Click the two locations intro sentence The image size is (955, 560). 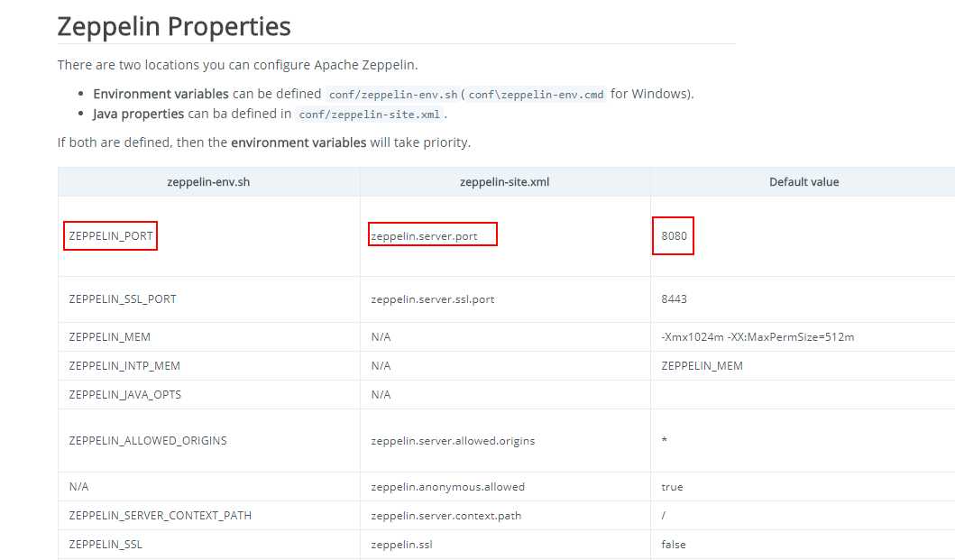[237, 65]
